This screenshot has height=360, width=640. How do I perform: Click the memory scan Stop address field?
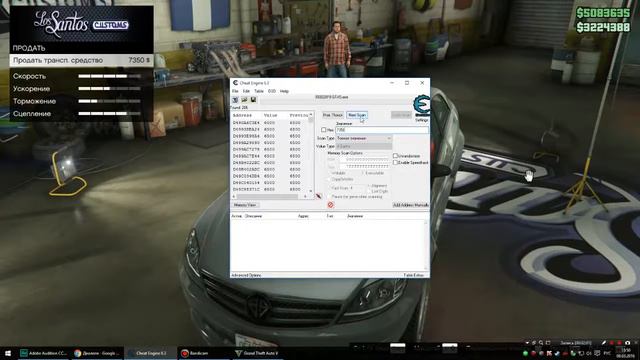[364, 167]
